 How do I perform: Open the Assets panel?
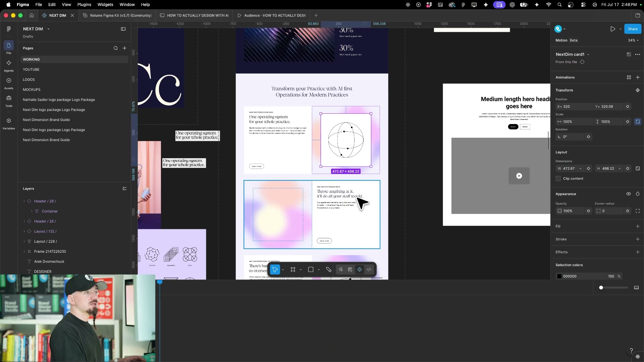click(x=9, y=83)
